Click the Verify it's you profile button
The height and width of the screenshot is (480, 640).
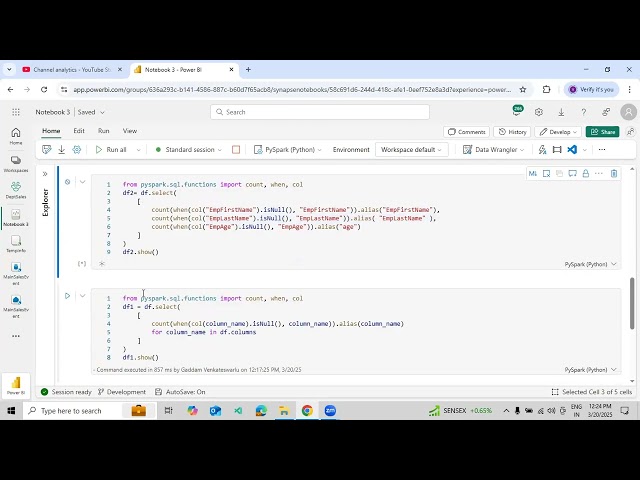tap(591, 89)
